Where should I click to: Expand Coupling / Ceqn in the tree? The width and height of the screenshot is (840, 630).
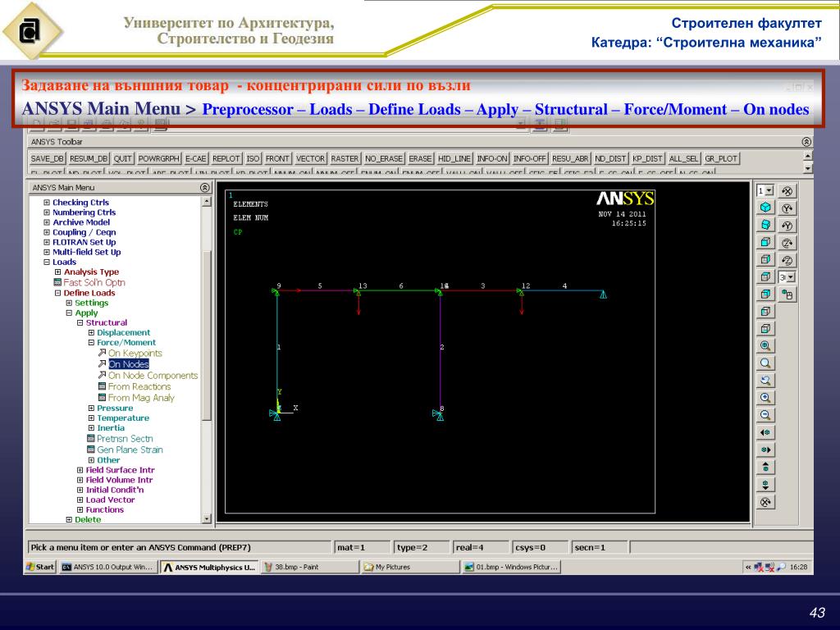pyautogui.click(x=47, y=232)
